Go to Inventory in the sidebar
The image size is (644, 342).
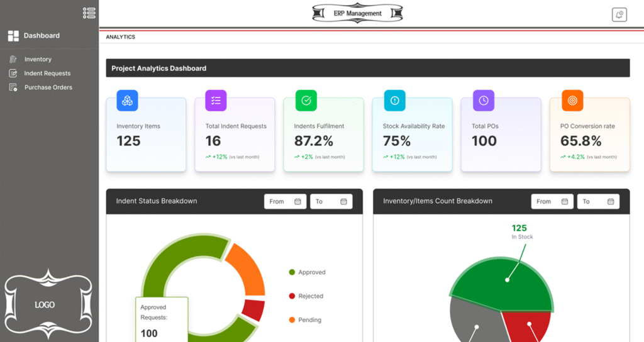(38, 59)
